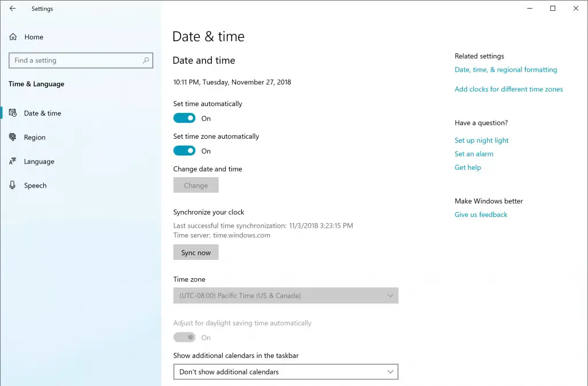Click the Home house icon
588x386 pixels.
pos(13,37)
